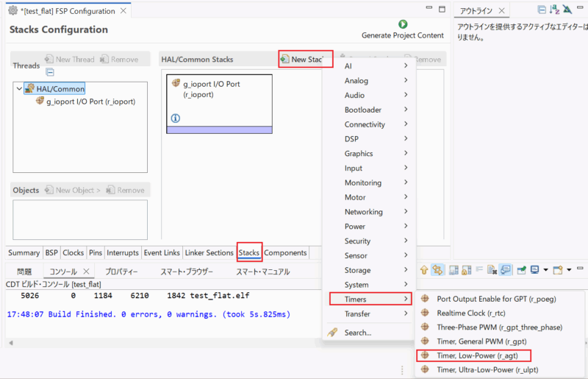The width and height of the screenshot is (588, 379).
Task: Click the green Generate Project Content icon
Action: pos(403,24)
